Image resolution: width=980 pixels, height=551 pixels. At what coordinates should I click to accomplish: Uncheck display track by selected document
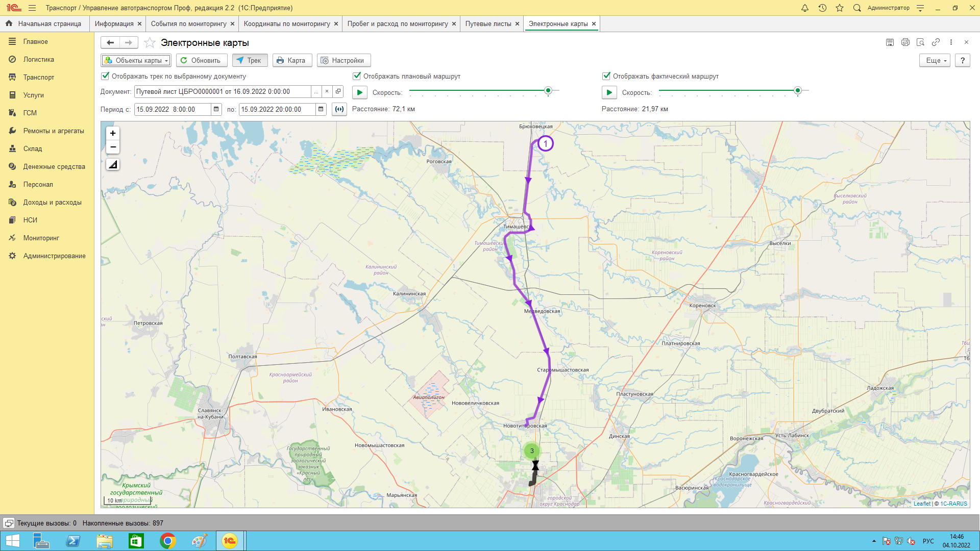(x=105, y=76)
